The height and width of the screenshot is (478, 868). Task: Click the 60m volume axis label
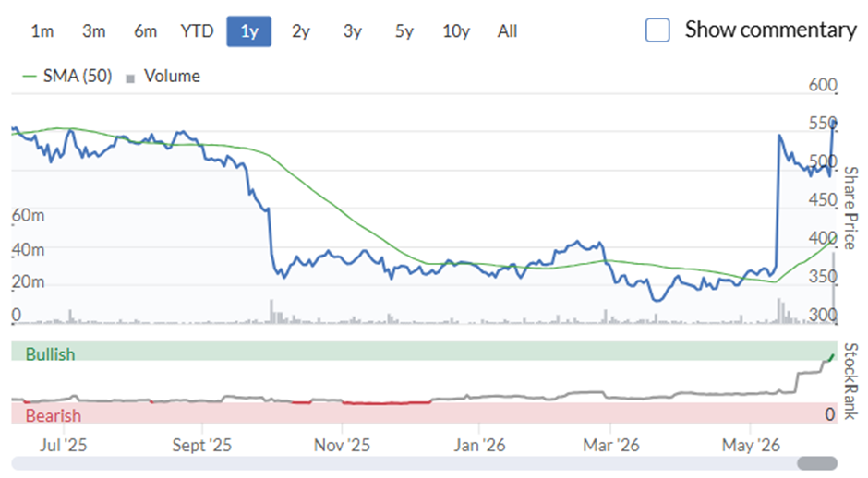29,215
